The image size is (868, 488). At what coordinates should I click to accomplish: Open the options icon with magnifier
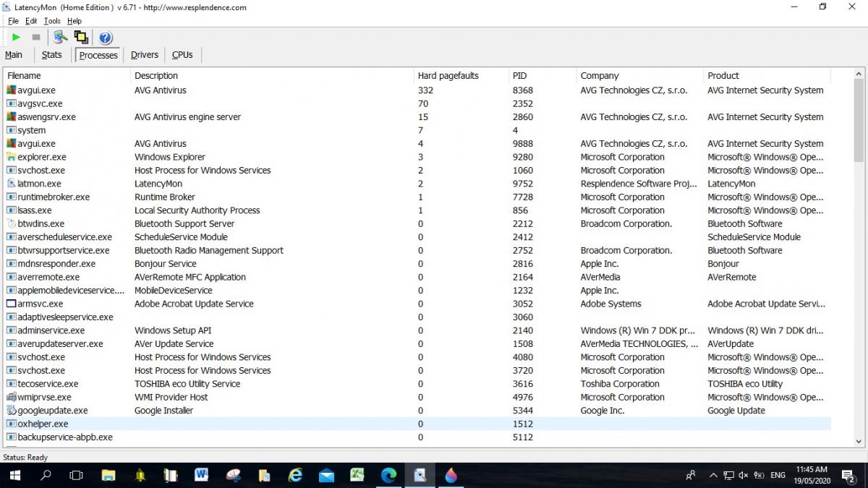coord(61,37)
